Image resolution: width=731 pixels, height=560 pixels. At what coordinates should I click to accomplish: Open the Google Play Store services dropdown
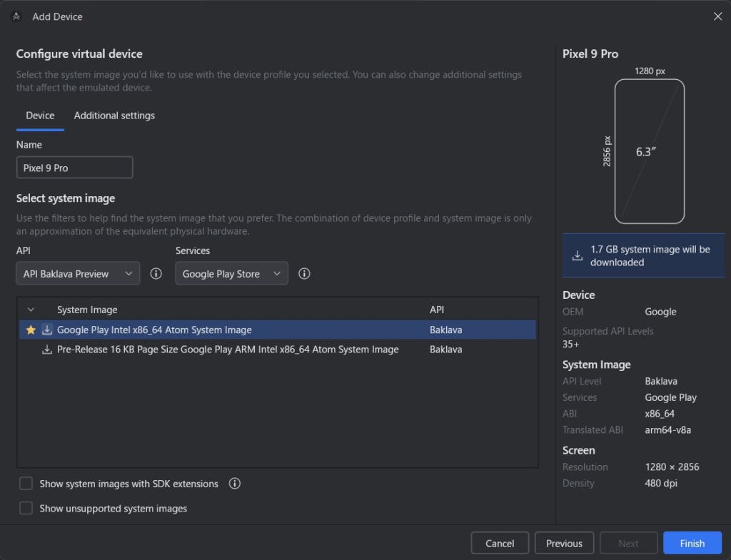[x=231, y=273]
